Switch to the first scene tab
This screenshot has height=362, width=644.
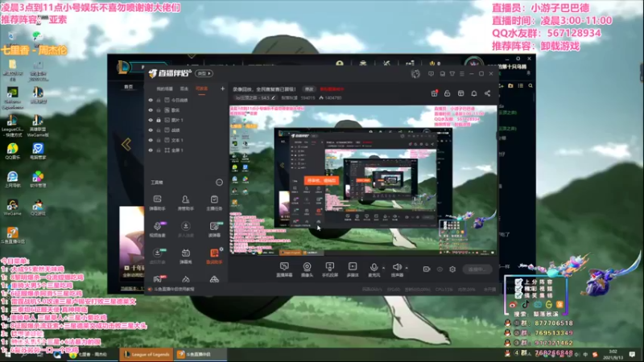point(164,88)
